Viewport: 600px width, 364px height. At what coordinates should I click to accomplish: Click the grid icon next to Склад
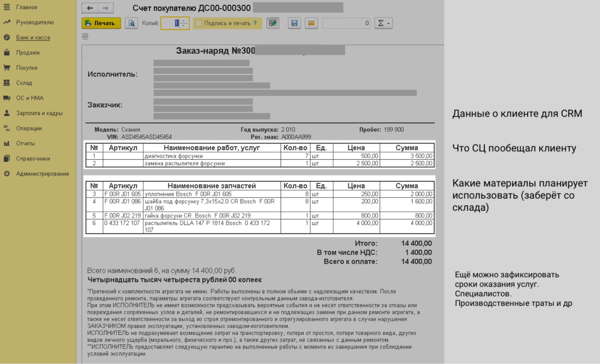(x=7, y=83)
